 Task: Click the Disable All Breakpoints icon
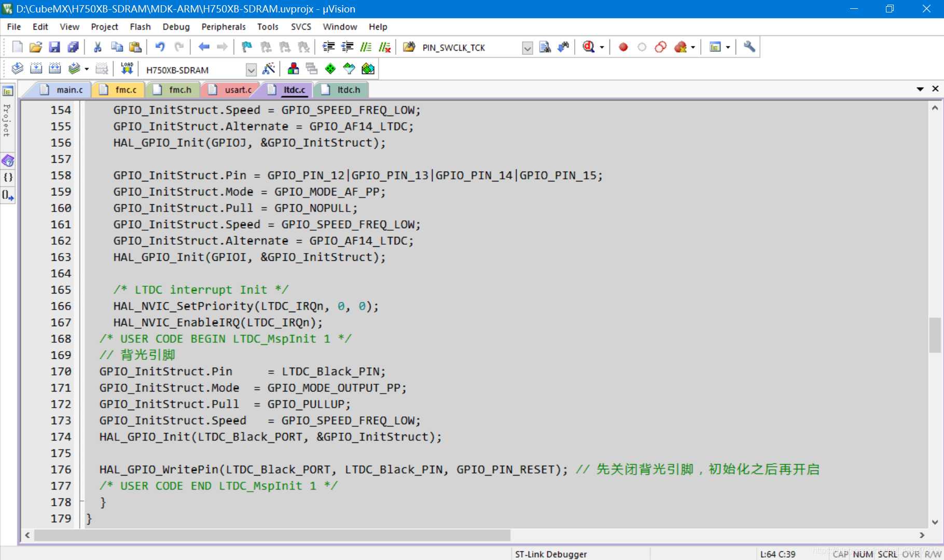(x=661, y=47)
